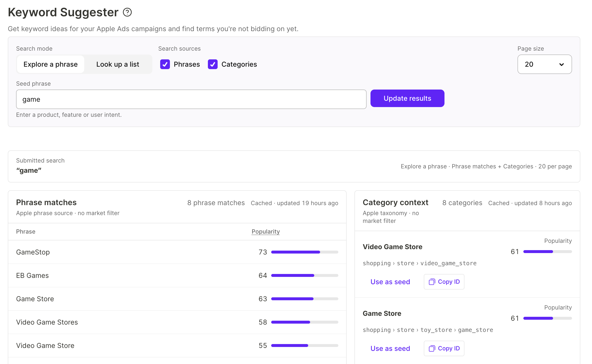Click the copy icon in Game Store card

[x=432, y=348]
